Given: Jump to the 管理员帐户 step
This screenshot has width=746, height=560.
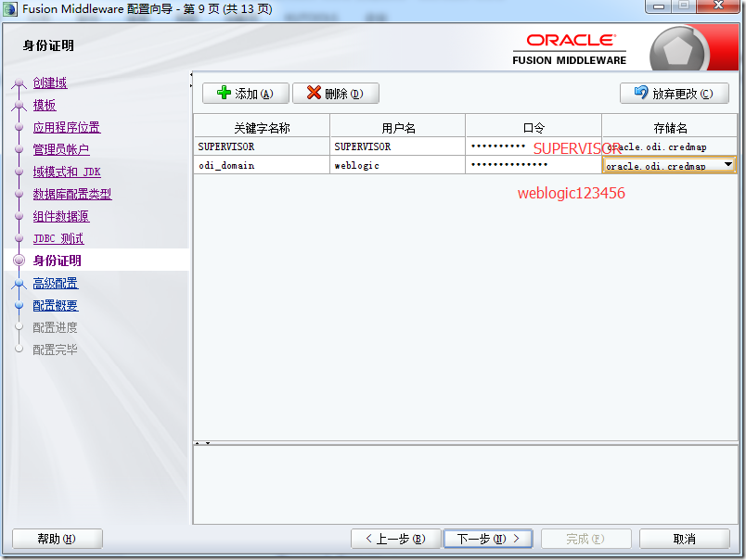Looking at the screenshot, I should pos(61,150).
